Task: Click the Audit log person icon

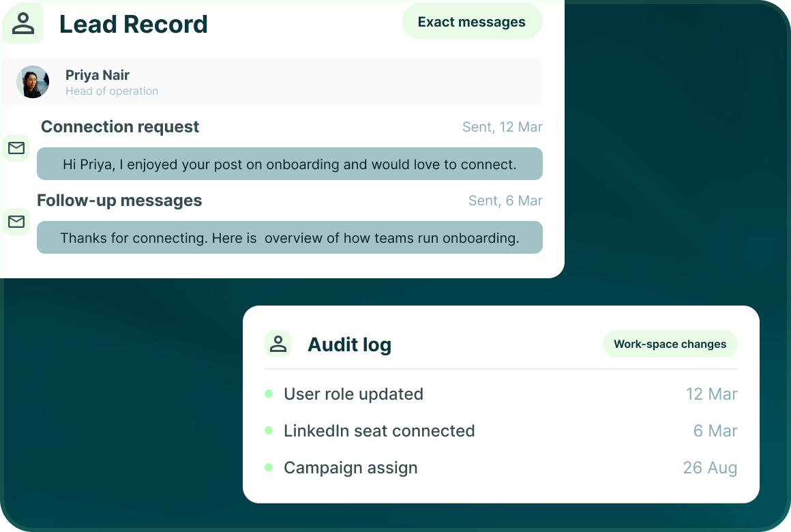Action: [278, 344]
